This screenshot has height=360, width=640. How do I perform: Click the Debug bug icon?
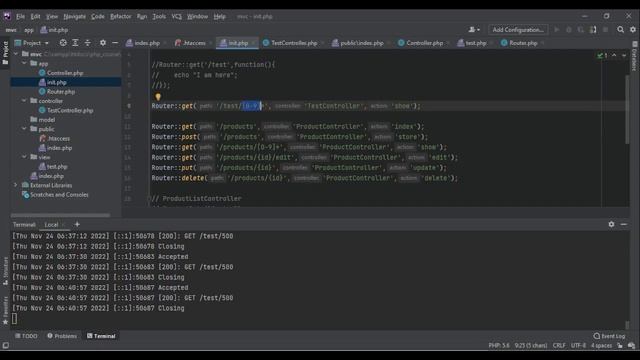pos(569,30)
